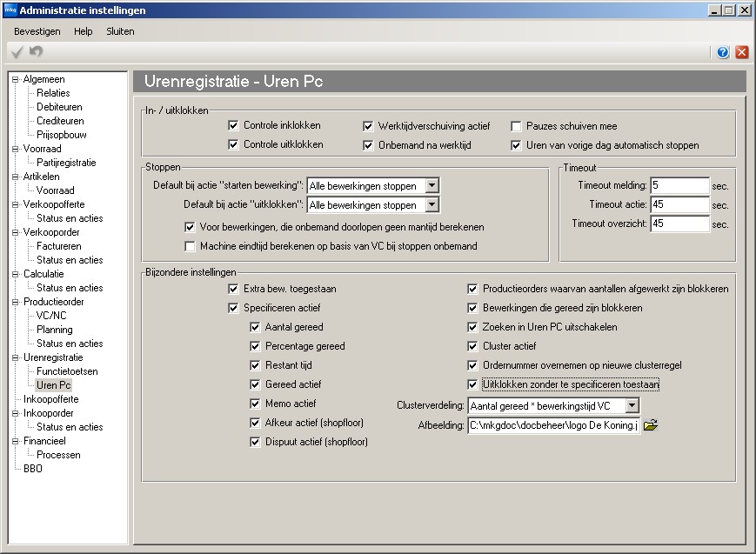Open help via blue question mark icon
This screenshot has height=554, width=756.
point(722,52)
